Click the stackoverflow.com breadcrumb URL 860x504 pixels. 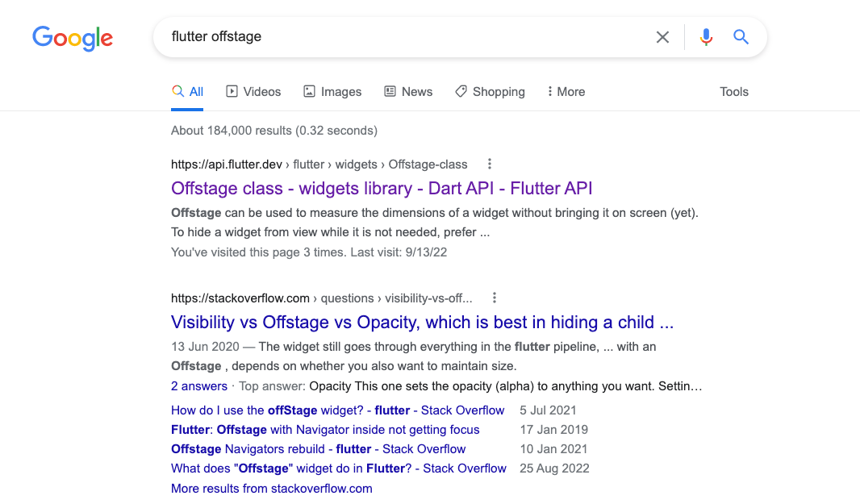321,298
